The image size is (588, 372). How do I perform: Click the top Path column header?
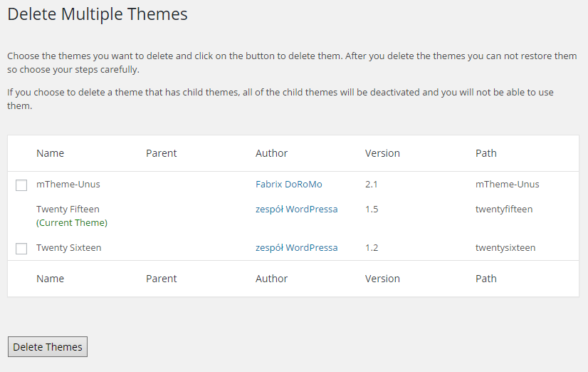point(486,153)
